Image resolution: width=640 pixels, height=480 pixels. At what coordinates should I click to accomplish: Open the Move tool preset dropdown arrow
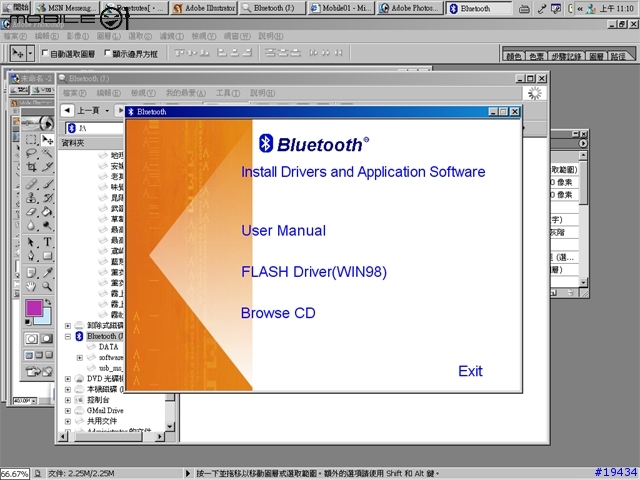point(30,53)
